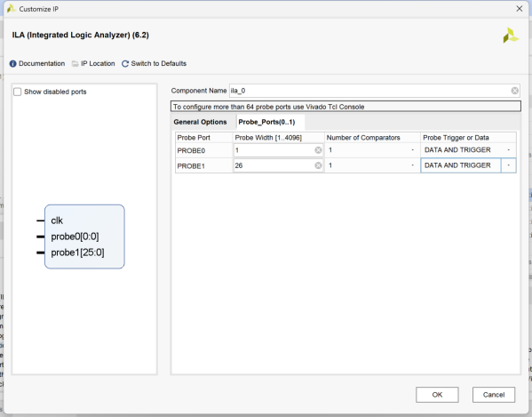Switch to the General Options tab

click(200, 122)
